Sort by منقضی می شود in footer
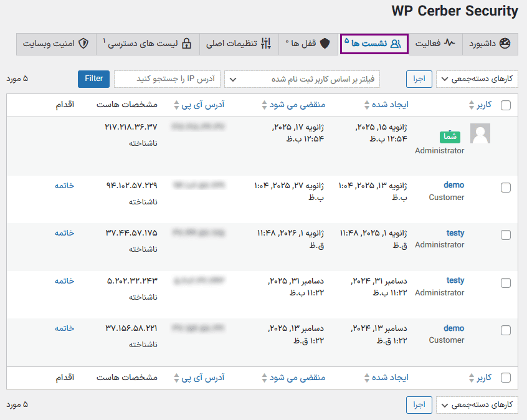 pos(297,378)
